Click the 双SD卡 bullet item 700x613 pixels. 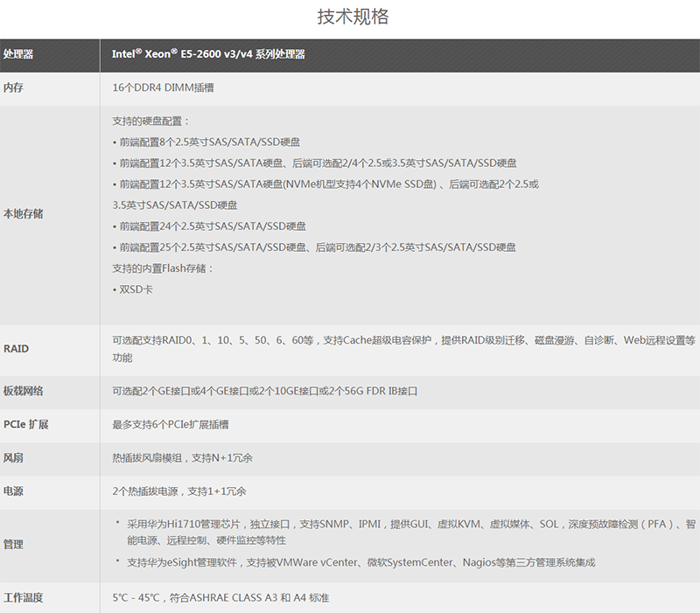coord(133,289)
